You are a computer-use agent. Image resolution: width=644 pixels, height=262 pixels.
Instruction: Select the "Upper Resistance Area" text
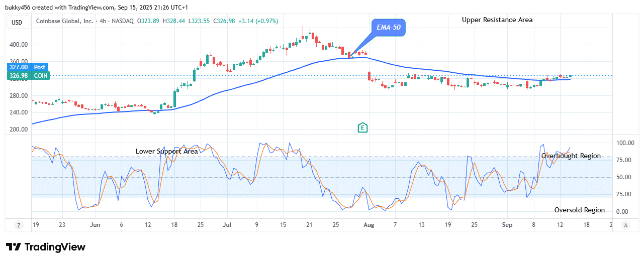pos(497,20)
